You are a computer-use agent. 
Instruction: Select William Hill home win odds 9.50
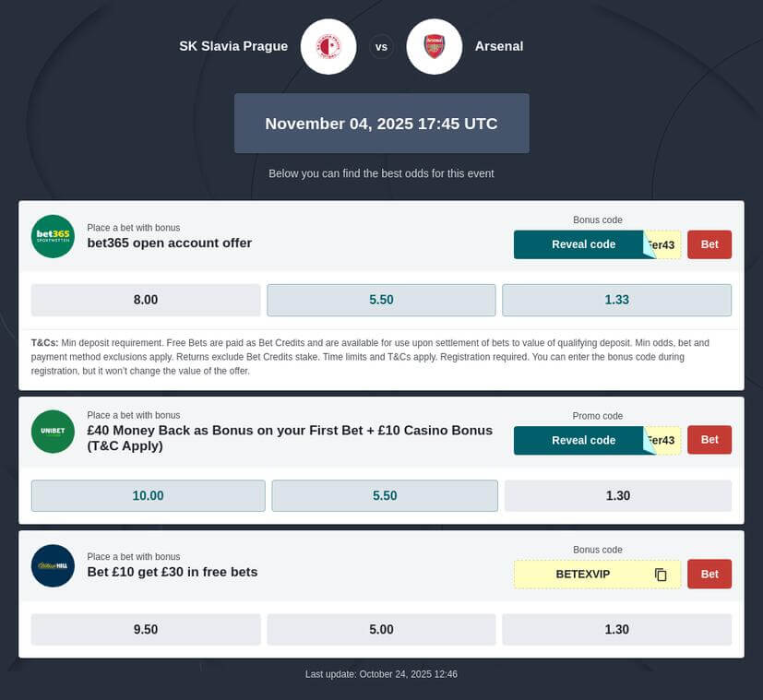pos(146,629)
